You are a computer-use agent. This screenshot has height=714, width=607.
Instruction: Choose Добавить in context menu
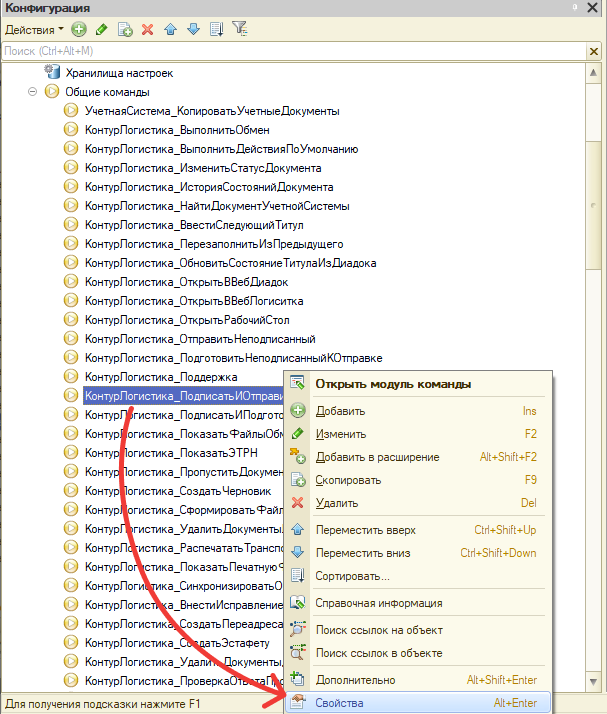coord(418,411)
